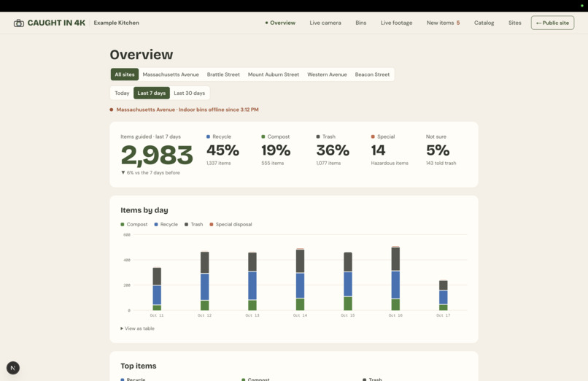Toggle the Trash series in the chart legend
This screenshot has width=588, height=381.
point(193,224)
